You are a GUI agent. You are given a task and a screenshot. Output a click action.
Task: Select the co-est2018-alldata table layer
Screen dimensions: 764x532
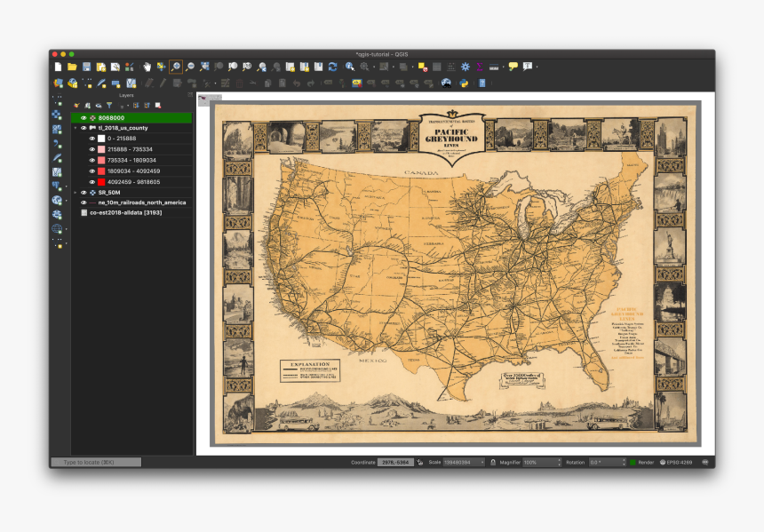124,213
